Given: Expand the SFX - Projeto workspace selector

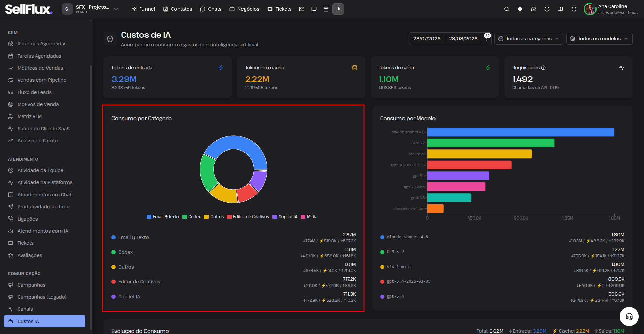Looking at the screenshot, I should [90, 9].
